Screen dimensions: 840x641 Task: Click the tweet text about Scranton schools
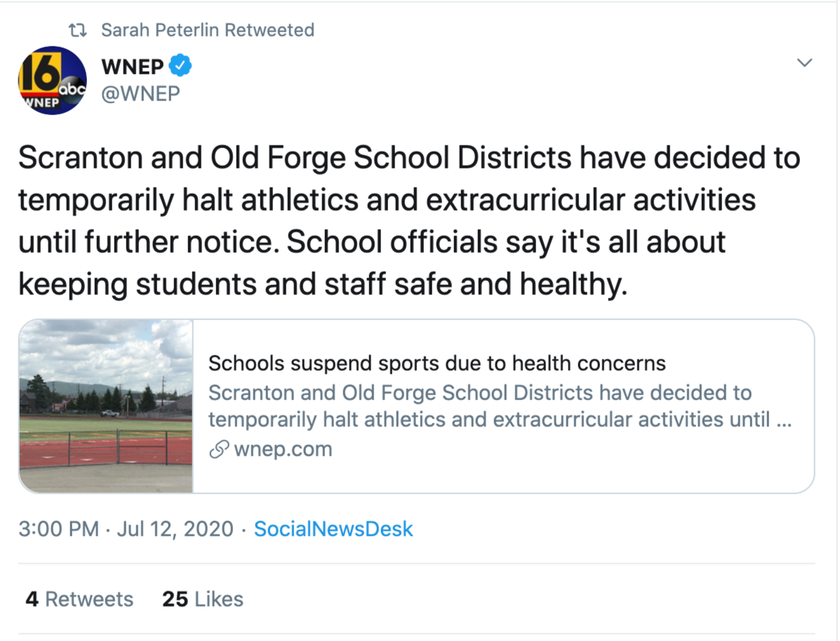point(407,221)
